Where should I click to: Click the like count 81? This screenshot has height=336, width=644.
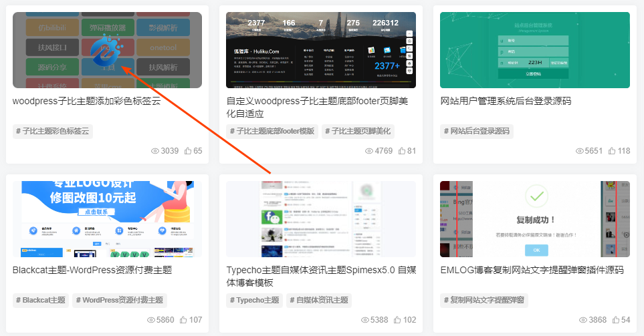(x=411, y=151)
